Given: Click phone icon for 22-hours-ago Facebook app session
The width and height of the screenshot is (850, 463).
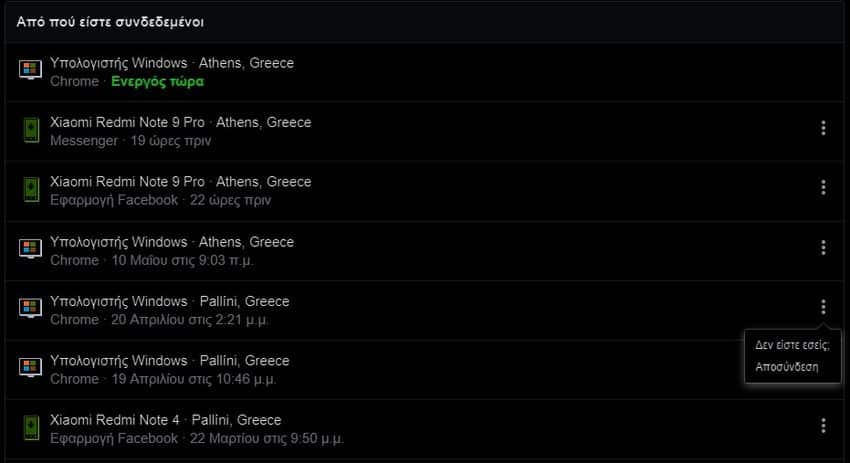Looking at the screenshot, I should click(30, 190).
